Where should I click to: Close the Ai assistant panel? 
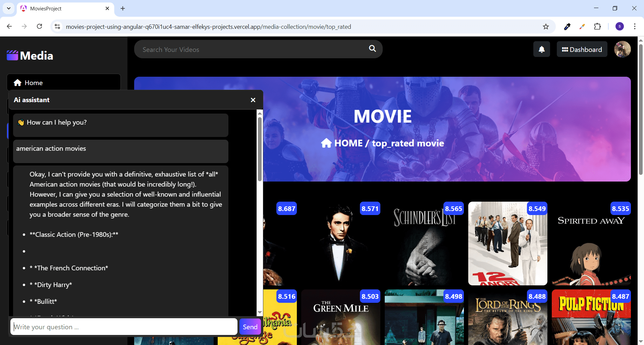(253, 100)
